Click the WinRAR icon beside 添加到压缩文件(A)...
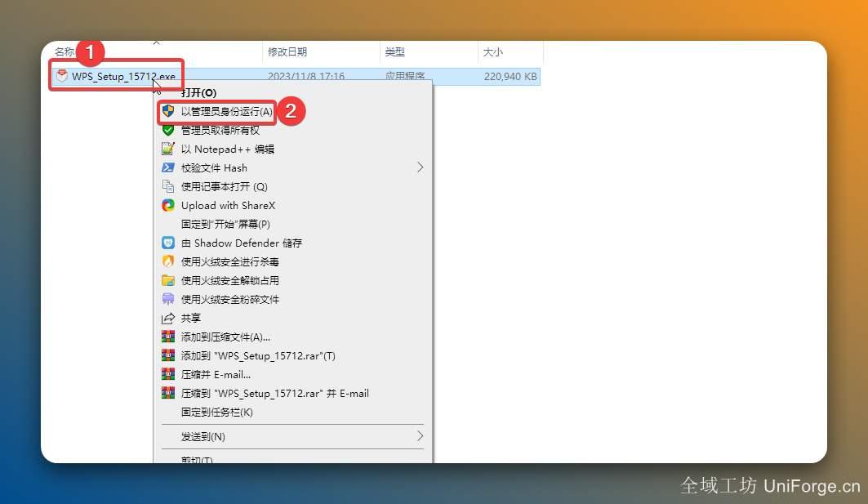This screenshot has width=868, height=504. (168, 337)
